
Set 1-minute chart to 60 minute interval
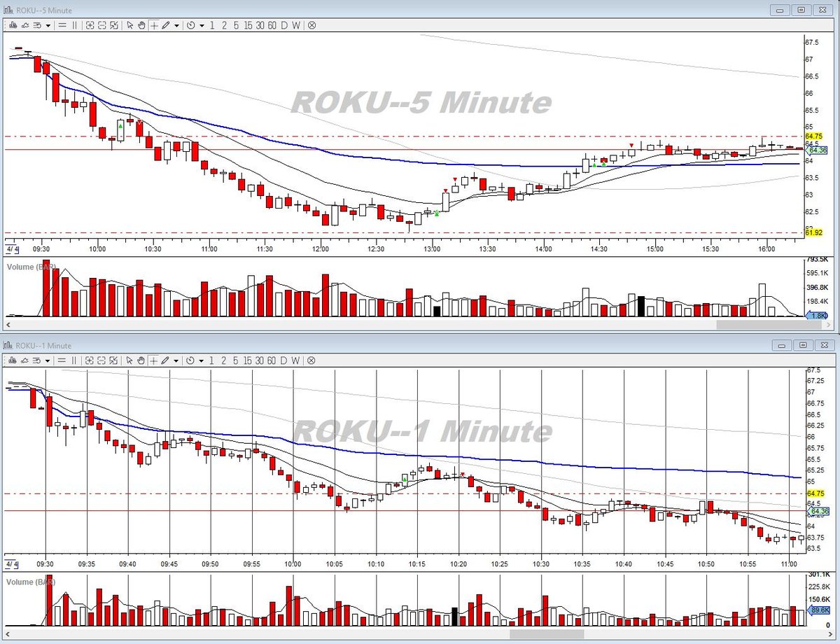(x=272, y=360)
